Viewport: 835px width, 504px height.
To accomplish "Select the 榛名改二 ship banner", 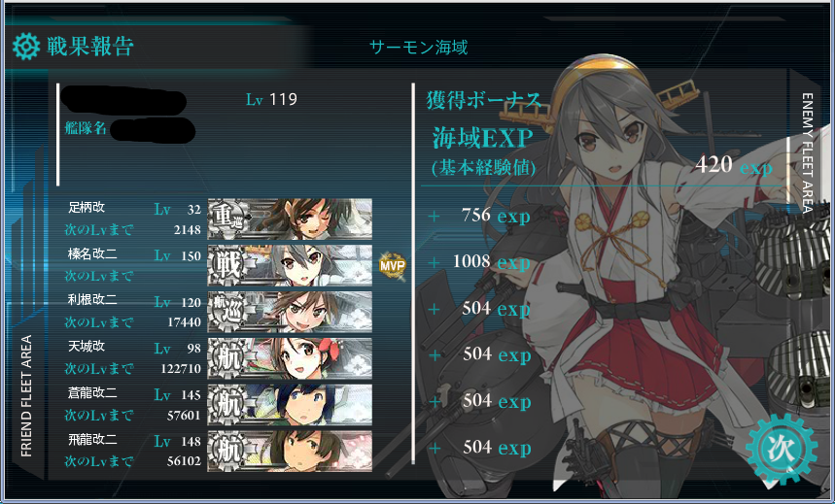I will pyautogui.click(x=290, y=265).
